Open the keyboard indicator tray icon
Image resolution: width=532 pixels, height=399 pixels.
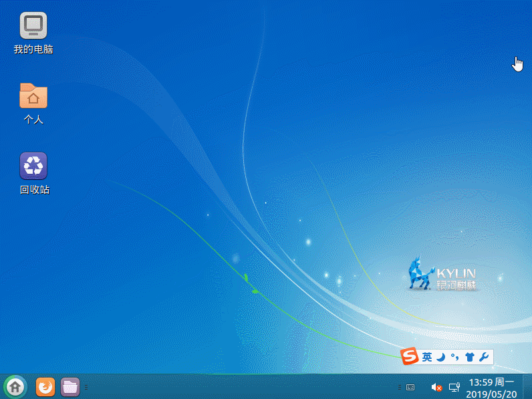[x=410, y=387]
